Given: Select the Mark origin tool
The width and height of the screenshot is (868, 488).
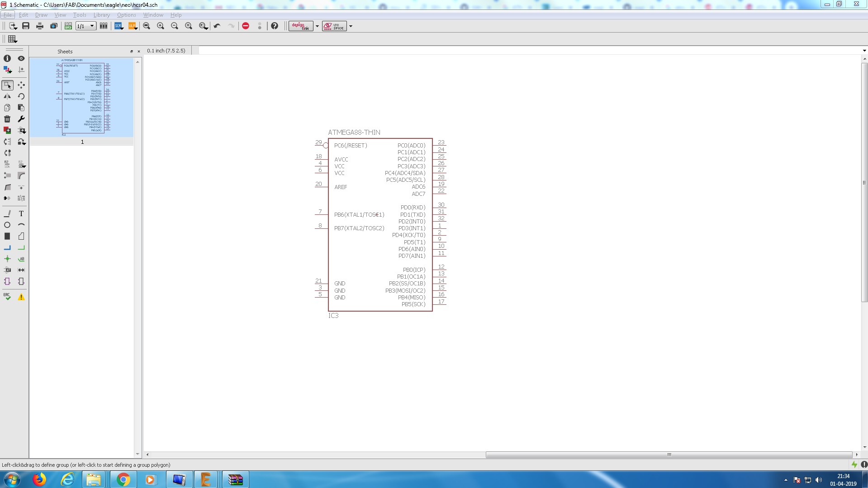Looking at the screenshot, I should click(21, 70).
